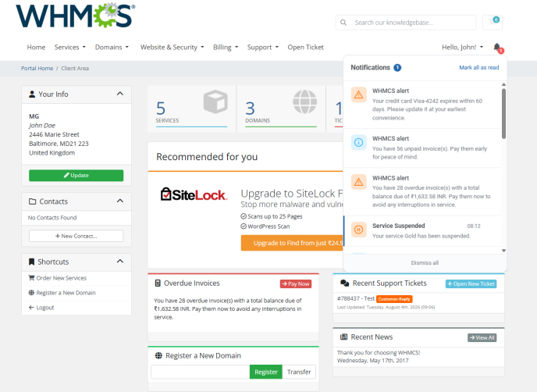Image resolution: width=537 pixels, height=392 pixels.
Task: Click the green Register domain button
Action: click(265, 372)
